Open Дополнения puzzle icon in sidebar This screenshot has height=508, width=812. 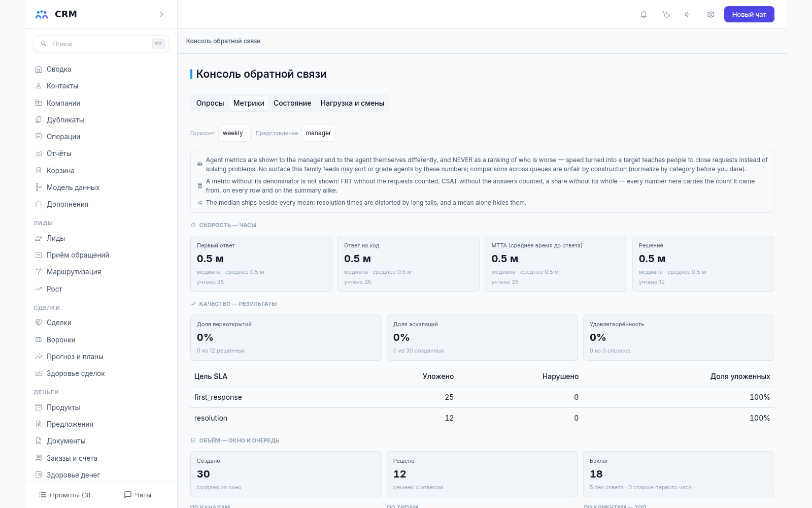pos(39,204)
